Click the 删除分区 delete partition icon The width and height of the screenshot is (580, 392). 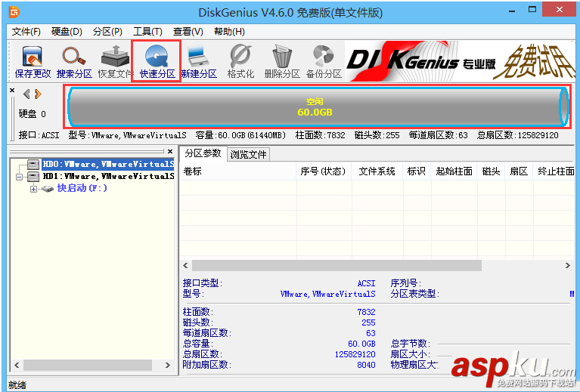click(282, 62)
